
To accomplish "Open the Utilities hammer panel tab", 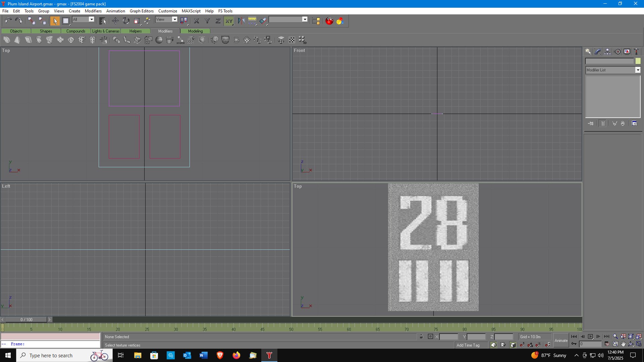I will pyautogui.click(x=636, y=52).
